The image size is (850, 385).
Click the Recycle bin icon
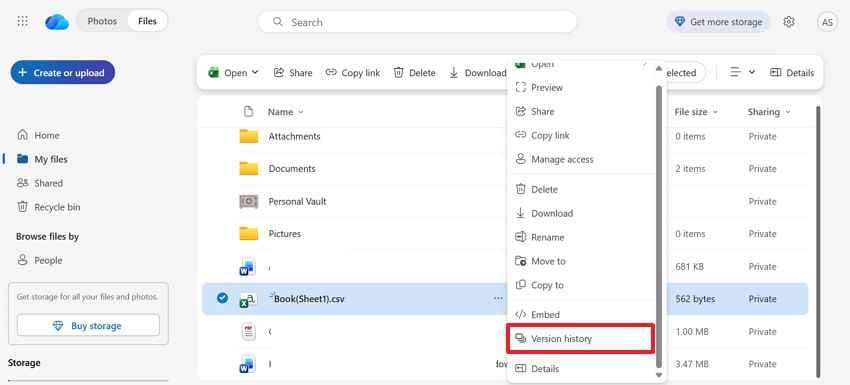click(x=22, y=207)
